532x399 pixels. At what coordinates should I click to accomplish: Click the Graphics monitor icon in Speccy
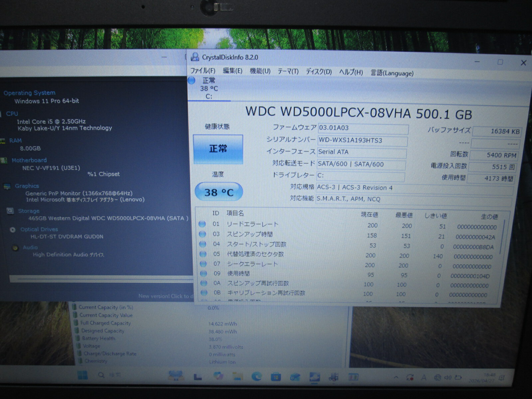coord(7,186)
